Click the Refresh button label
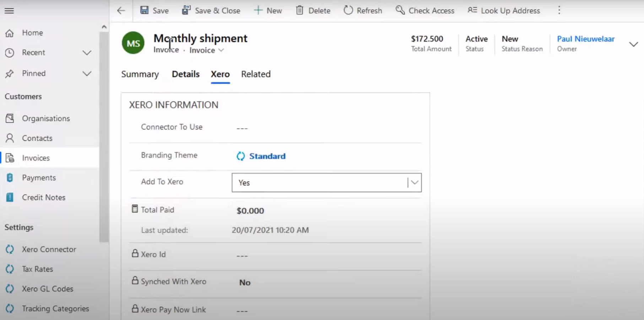644x320 pixels. coord(369,11)
